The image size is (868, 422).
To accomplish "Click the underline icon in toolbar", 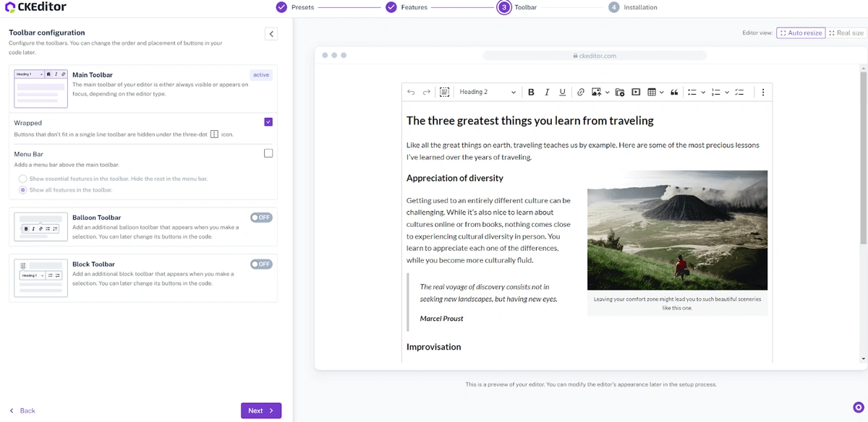I will (x=562, y=92).
